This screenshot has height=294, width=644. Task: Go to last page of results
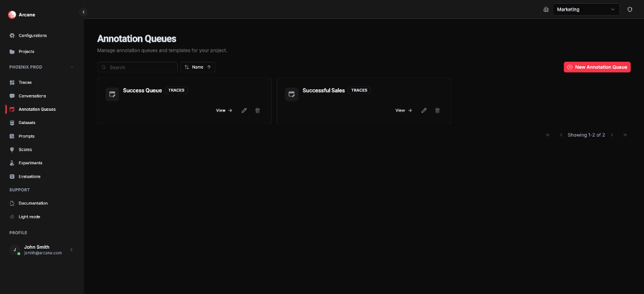tap(625, 135)
